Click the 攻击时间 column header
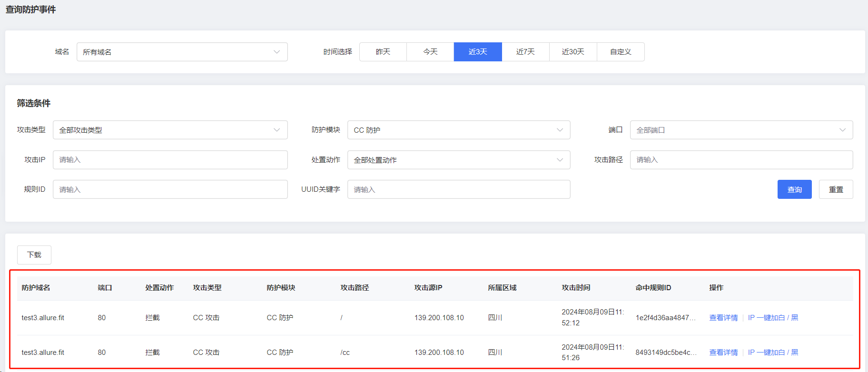 coord(576,288)
